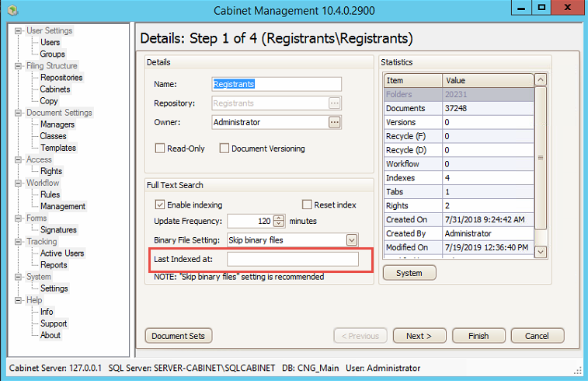This screenshot has width=588, height=381.
Task: Select the Indexes row in Statistics
Action: pos(459,177)
